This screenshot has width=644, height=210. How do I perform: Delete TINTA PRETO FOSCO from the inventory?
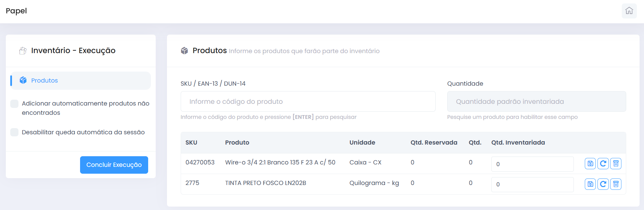[616, 184]
